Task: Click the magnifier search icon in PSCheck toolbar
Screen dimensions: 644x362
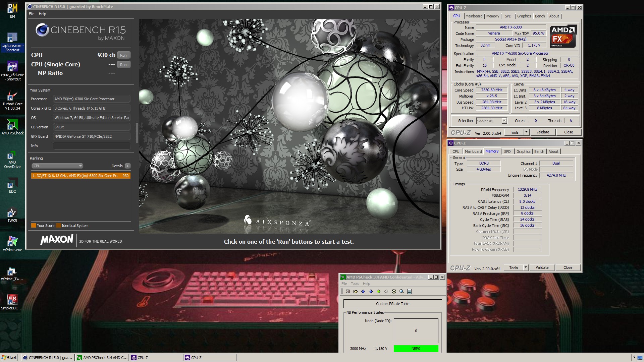Action: coord(401,292)
